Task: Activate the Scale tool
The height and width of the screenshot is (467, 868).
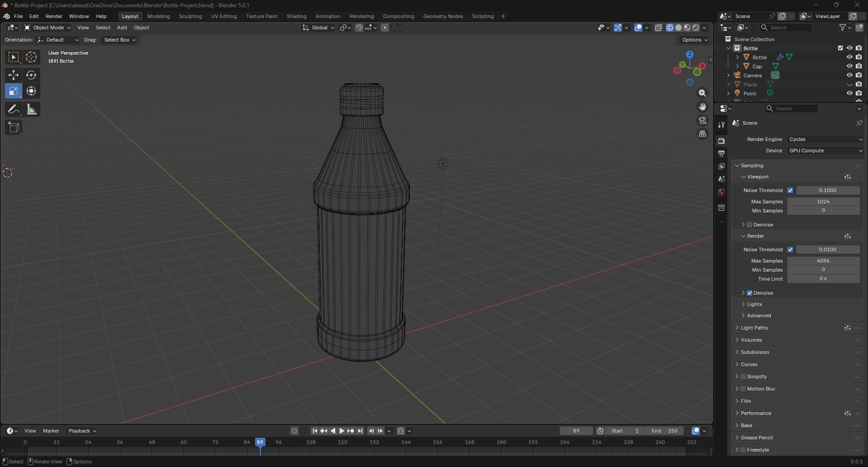Action: 14,91
